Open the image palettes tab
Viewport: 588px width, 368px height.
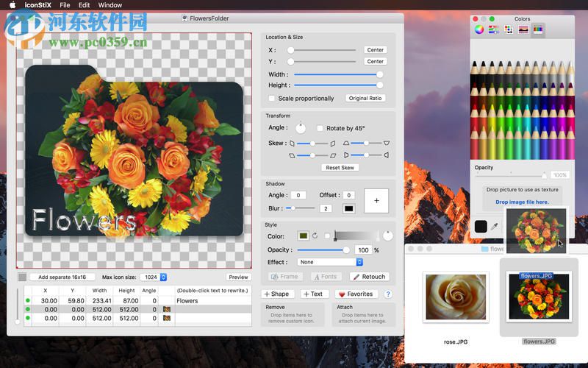[523, 30]
